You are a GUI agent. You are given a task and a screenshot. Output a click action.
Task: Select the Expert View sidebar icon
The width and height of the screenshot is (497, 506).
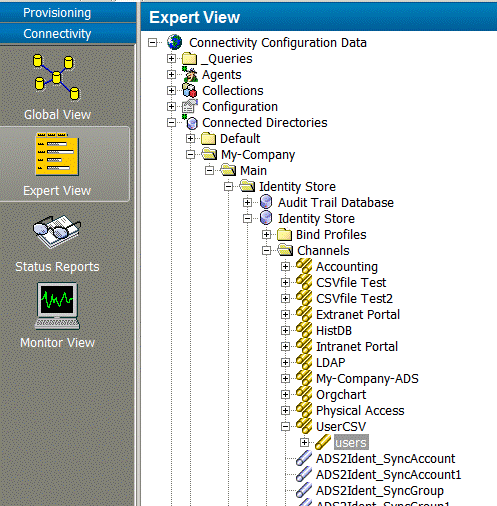[x=57, y=154]
